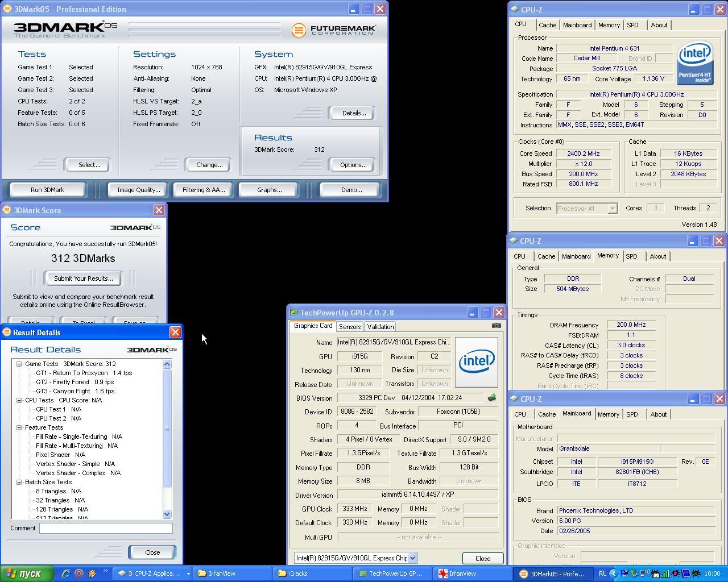728x582 pixels.
Task: Collapse the Feature Tests tree node
Action: click(19, 427)
